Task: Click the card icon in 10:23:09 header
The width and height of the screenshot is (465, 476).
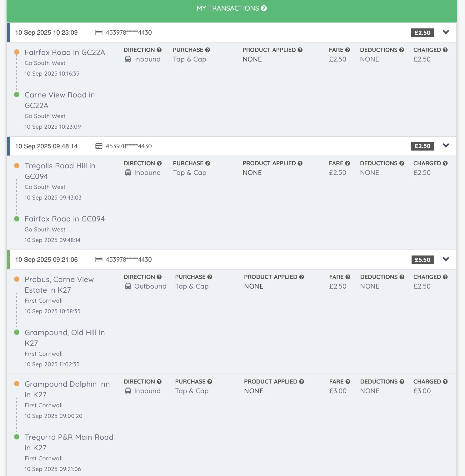Action: (x=99, y=32)
